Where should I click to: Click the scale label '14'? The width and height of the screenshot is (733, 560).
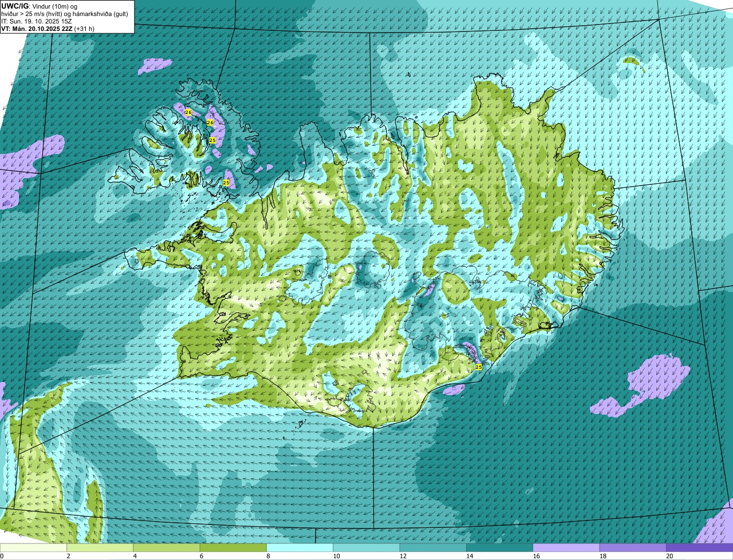(470, 556)
